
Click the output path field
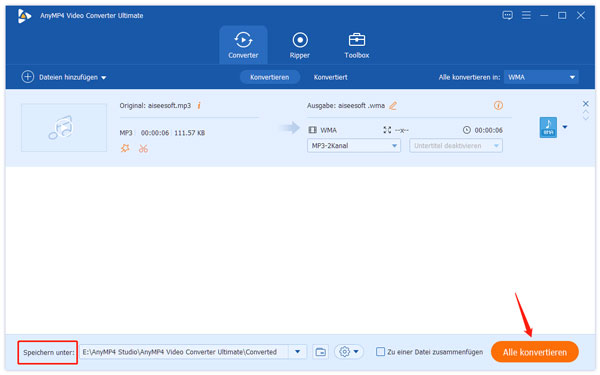[x=184, y=352]
